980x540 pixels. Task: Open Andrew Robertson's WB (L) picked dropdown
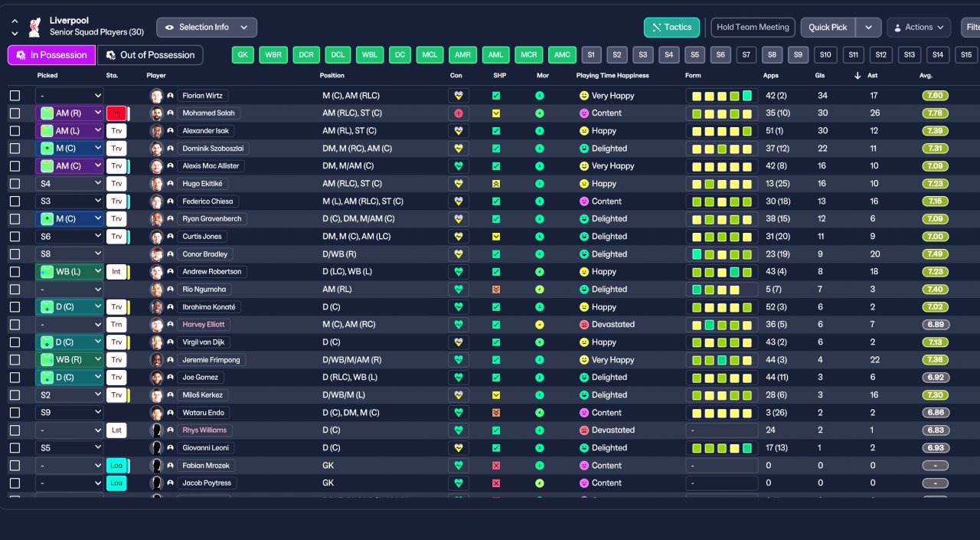[70, 272]
